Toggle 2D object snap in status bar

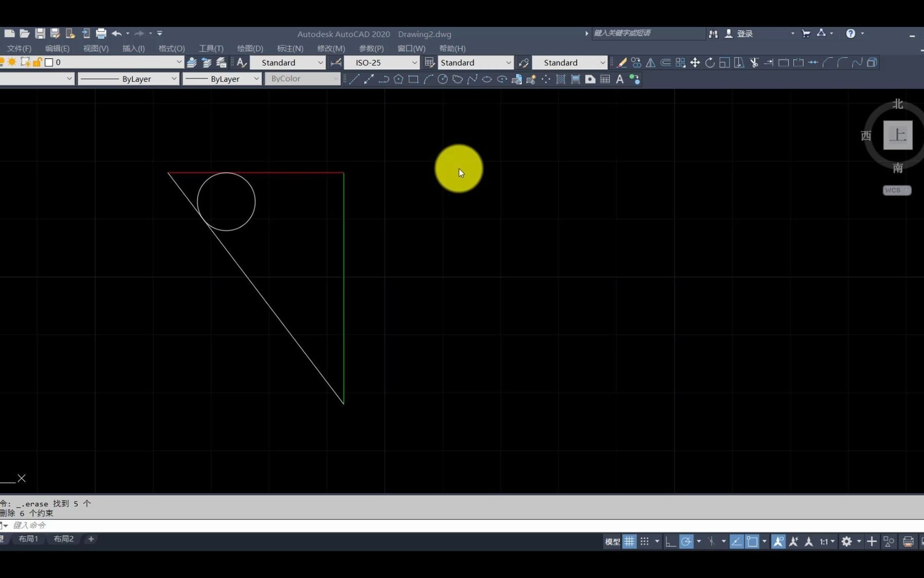click(752, 541)
